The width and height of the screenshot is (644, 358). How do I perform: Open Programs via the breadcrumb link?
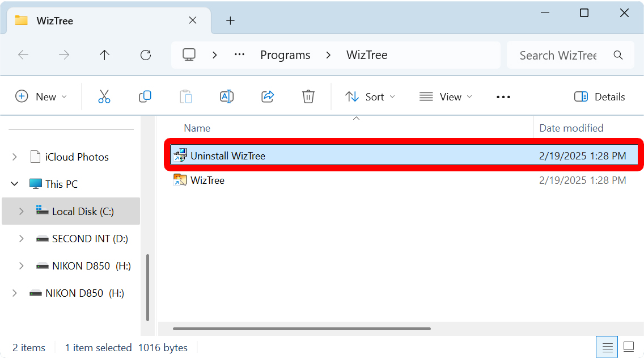coord(285,54)
